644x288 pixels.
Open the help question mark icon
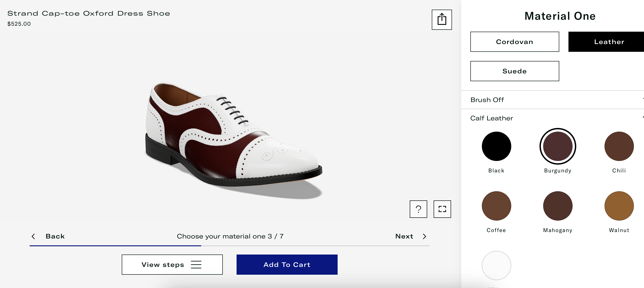pos(418,209)
